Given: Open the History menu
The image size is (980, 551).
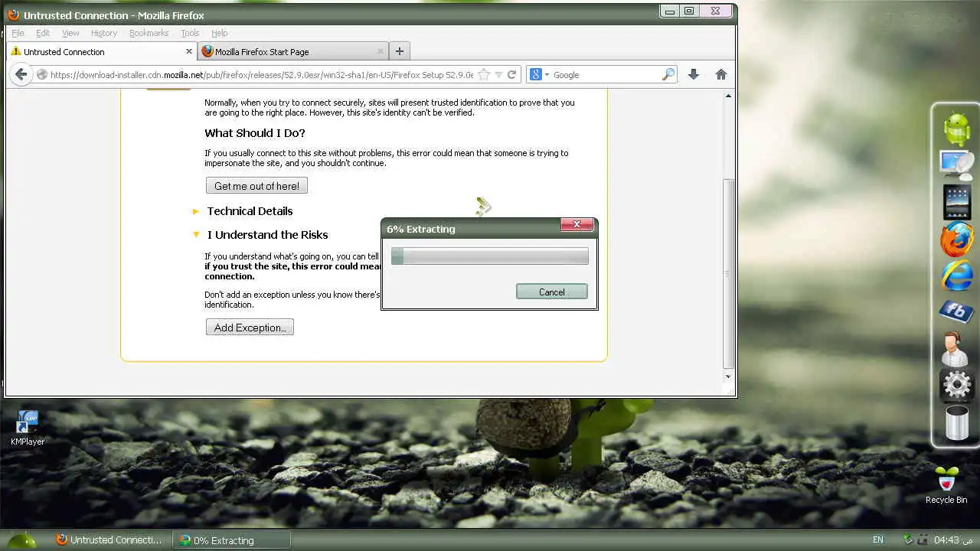Looking at the screenshot, I should pos(104,33).
